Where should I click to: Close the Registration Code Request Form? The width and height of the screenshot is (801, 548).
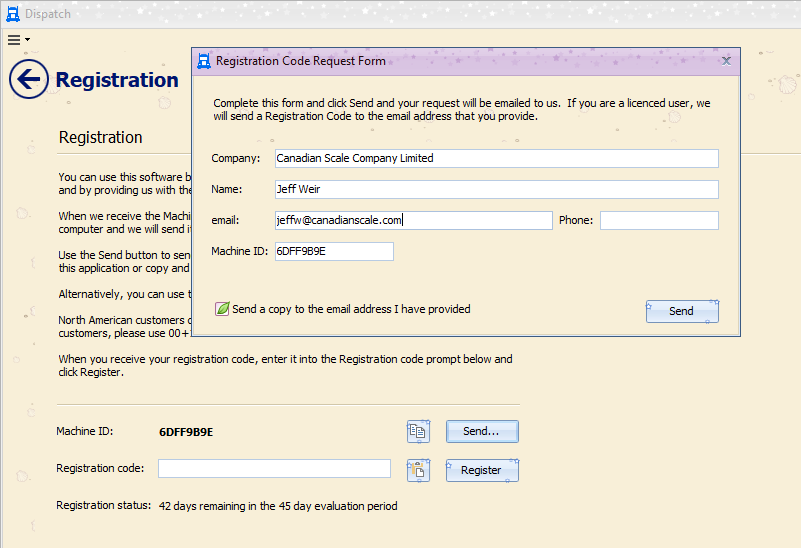click(x=726, y=61)
